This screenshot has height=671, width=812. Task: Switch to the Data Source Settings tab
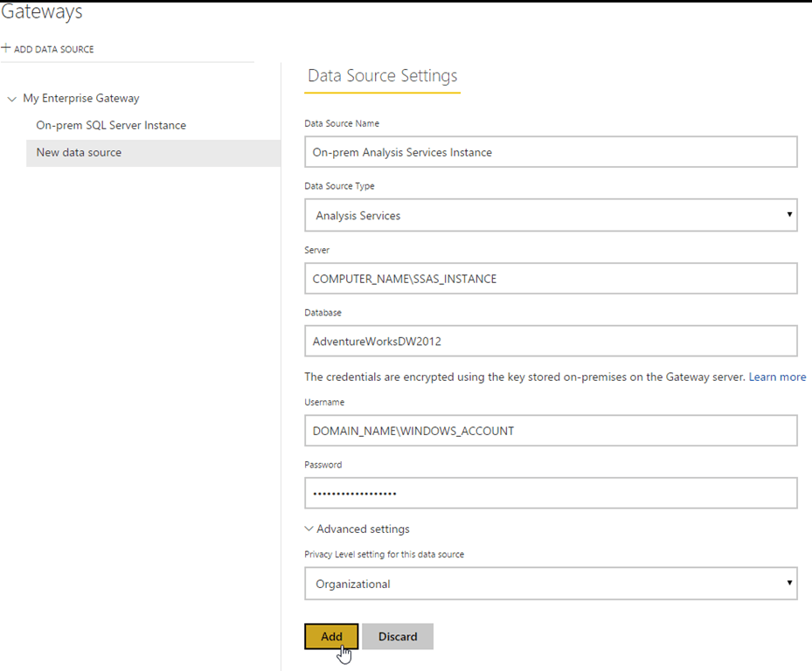[x=382, y=76]
